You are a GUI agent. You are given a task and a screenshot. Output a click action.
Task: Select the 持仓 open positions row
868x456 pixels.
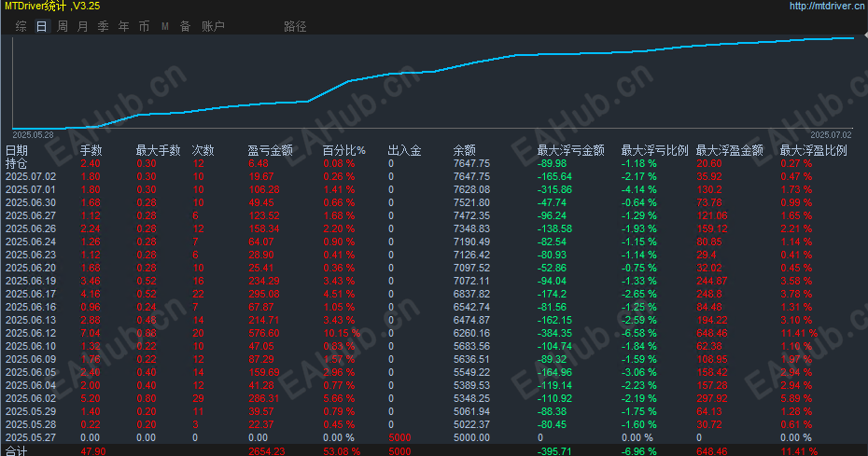(16, 164)
